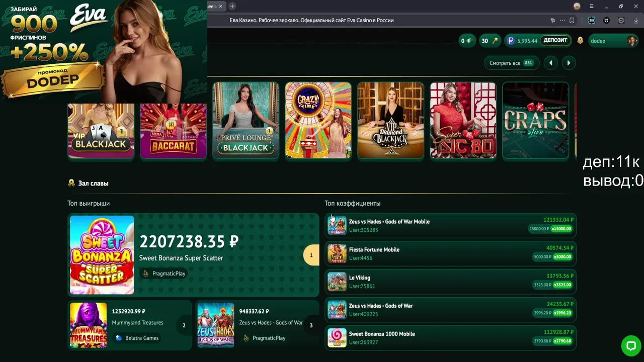Click the rank 1 gold badge
644x362 pixels.
[x=311, y=255]
